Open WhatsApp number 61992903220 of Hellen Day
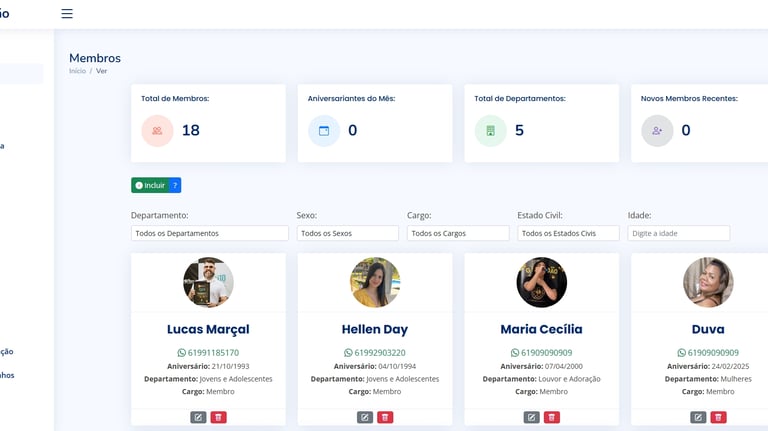The image size is (768, 431). 375,353
